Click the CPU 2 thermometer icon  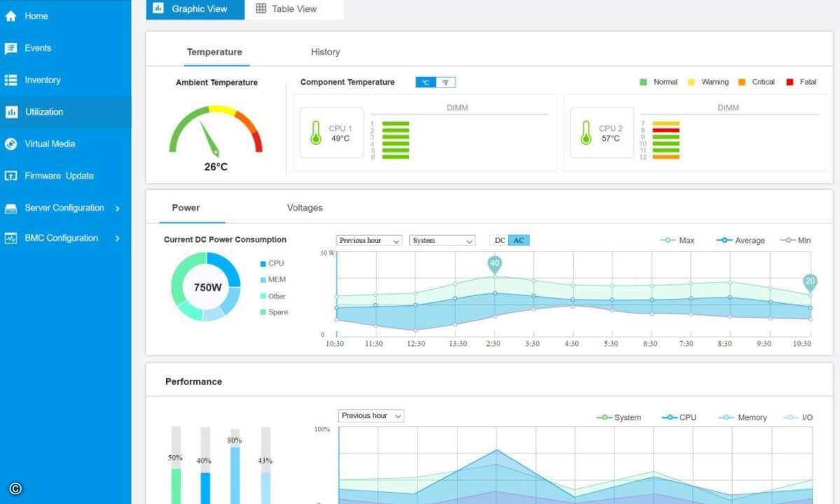[x=586, y=133]
